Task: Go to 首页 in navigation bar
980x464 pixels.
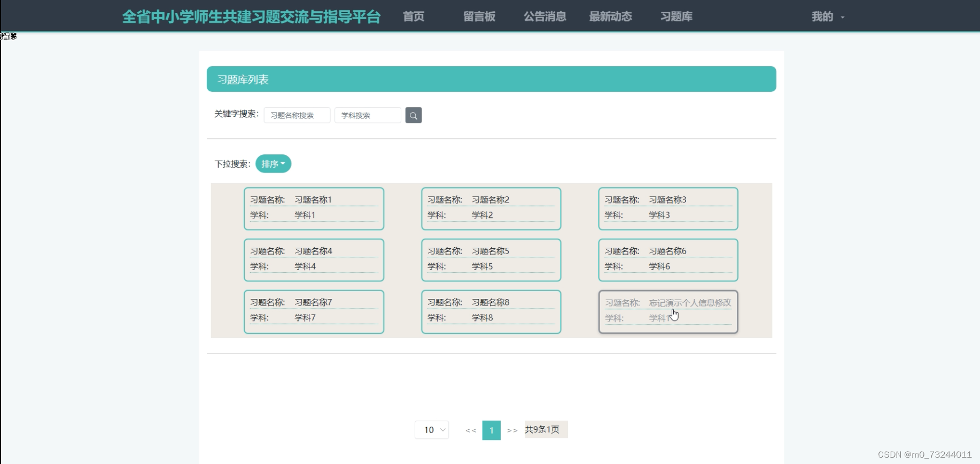Action: pyautogui.click(x=414, y=17)
